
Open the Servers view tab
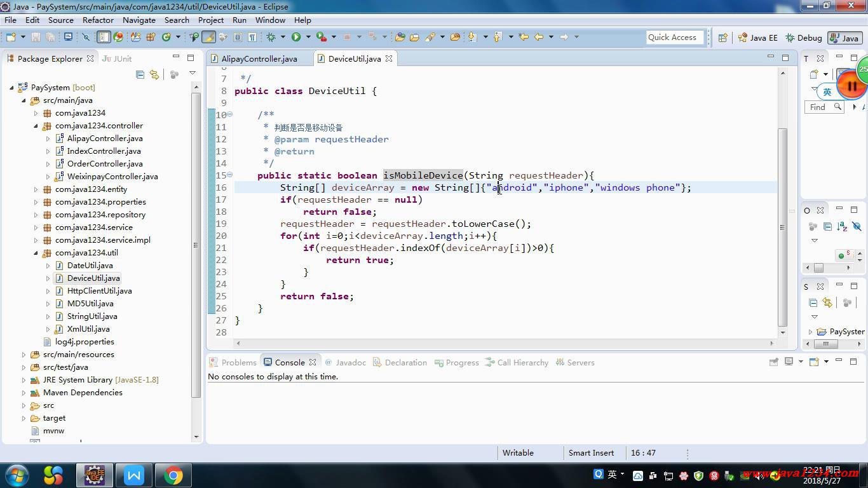(x=575, y=362)
